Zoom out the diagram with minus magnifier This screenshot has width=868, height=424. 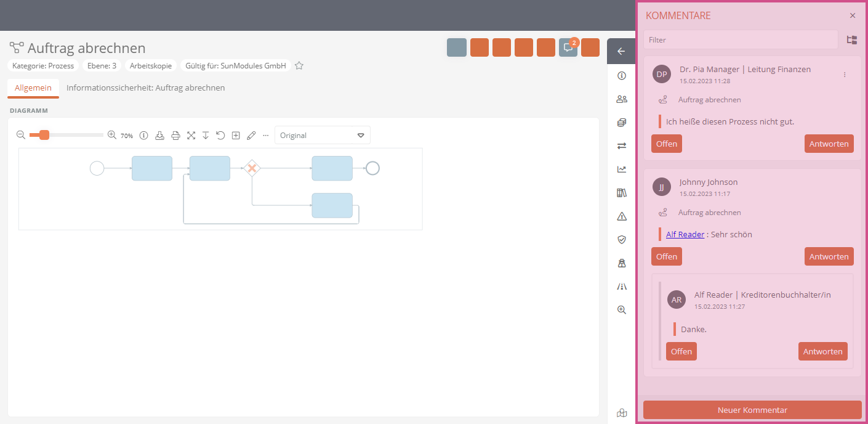pos(21,135)
